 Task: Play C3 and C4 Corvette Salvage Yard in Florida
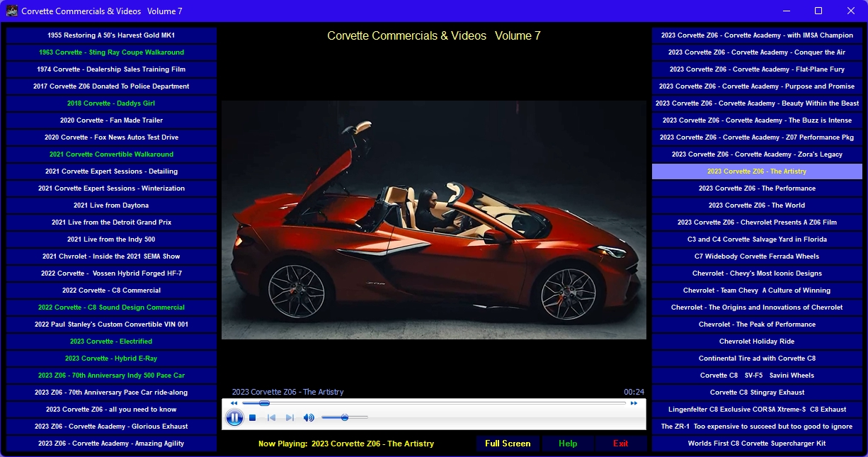757,239
